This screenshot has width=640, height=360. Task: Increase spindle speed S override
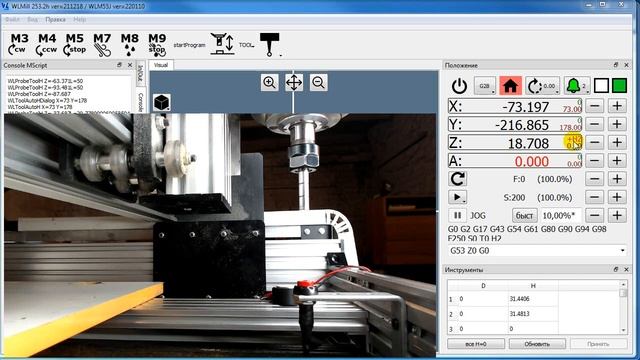coord(617,197)
